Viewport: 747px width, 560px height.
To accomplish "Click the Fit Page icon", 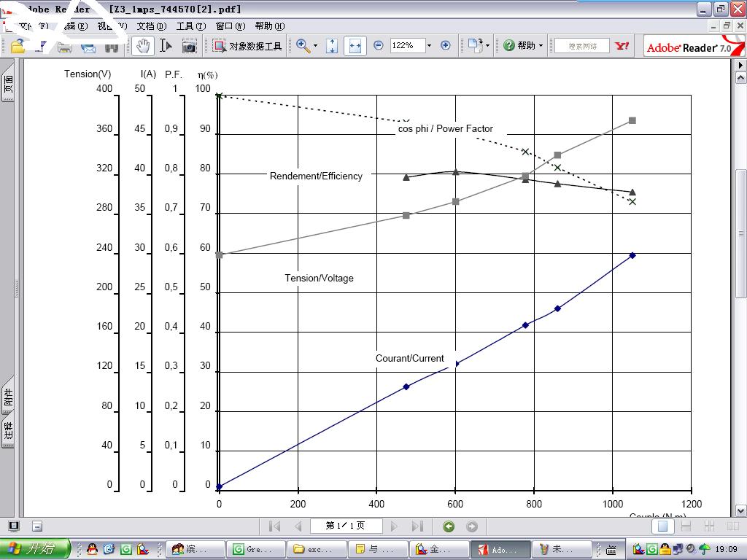I will coord(332,46).
